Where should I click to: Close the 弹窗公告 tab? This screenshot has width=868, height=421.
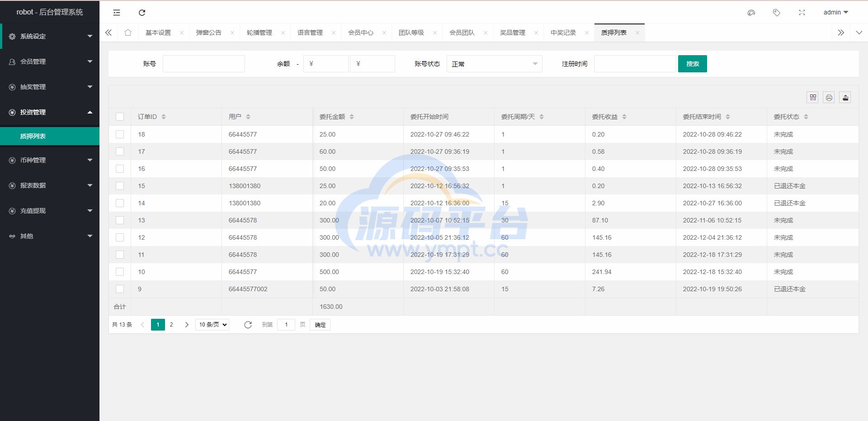point(232,33)
